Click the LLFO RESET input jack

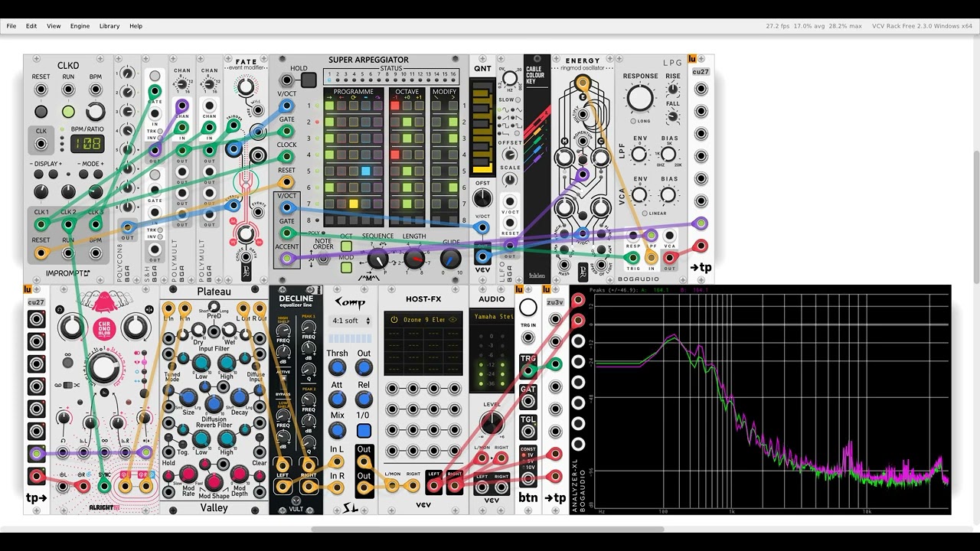click(x=510, y=223)
